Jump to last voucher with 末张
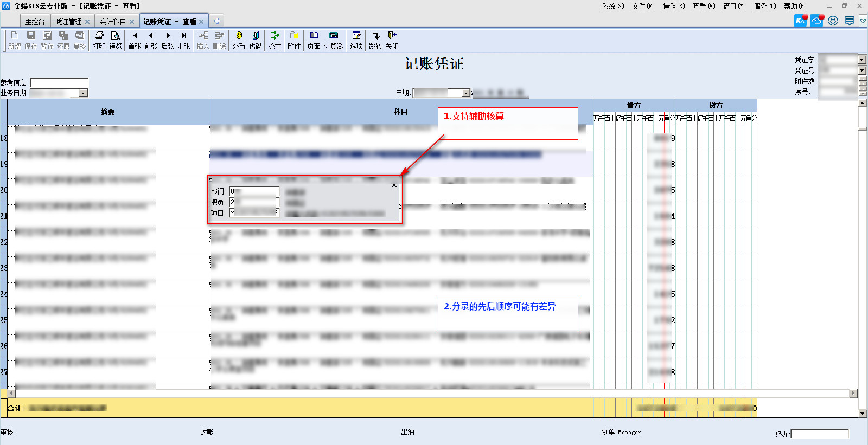The width and height of the screenshot is (868, 445). point(183,40)
